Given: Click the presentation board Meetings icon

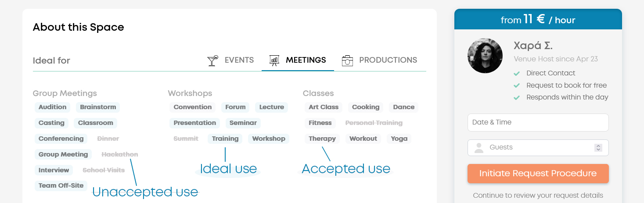Looking at the screenshot, I should (x=274, y=61).
